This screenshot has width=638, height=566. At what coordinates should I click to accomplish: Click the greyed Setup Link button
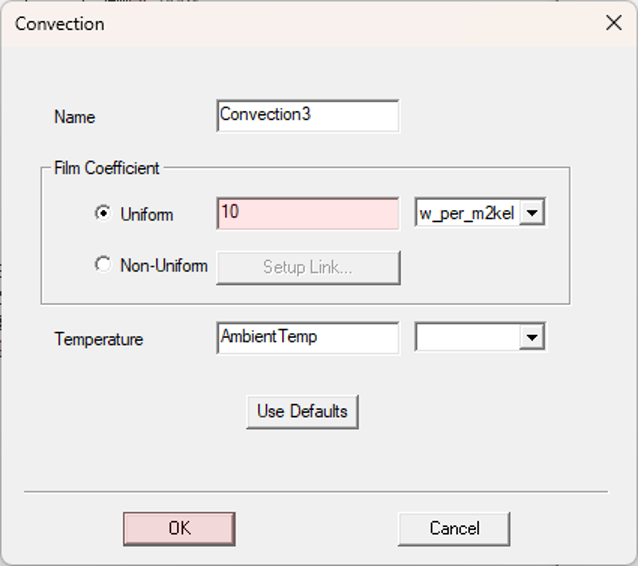(x=308, y=268)
